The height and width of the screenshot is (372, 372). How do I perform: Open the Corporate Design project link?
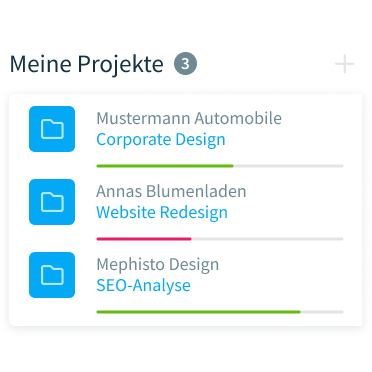pyautogui.click(x=161, y=140)
